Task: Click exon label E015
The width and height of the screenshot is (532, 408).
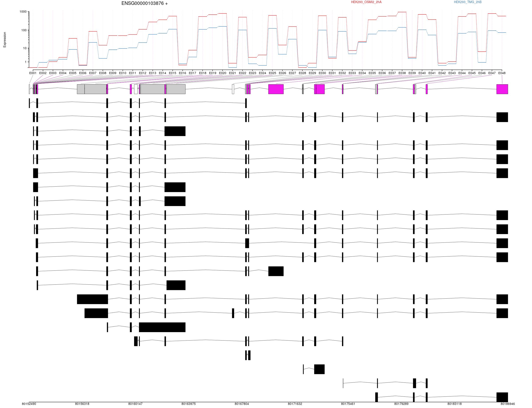Action: point(172,73)
